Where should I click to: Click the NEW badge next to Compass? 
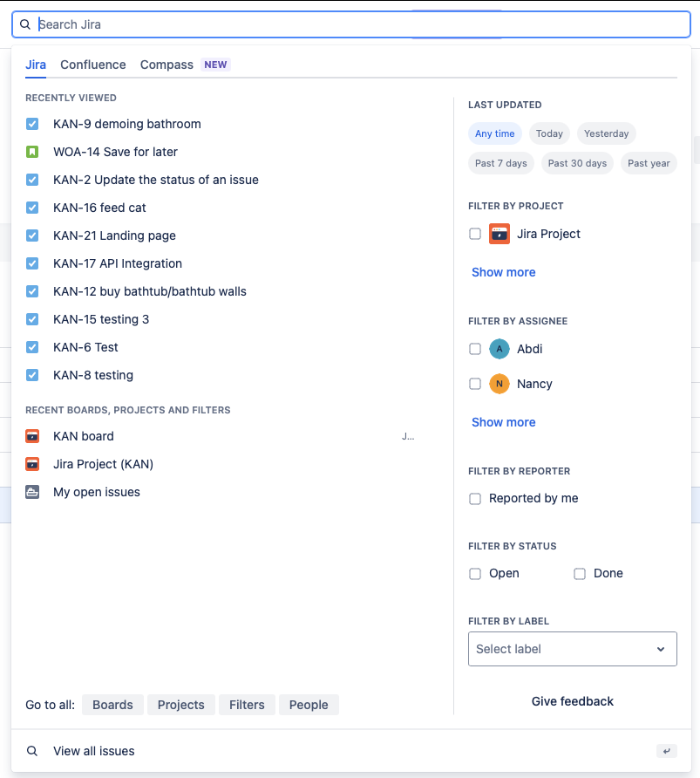click(215, 65)
